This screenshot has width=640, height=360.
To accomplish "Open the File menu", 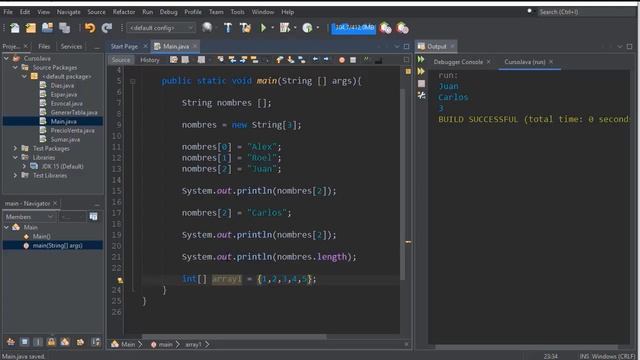I will pos(8,12).
